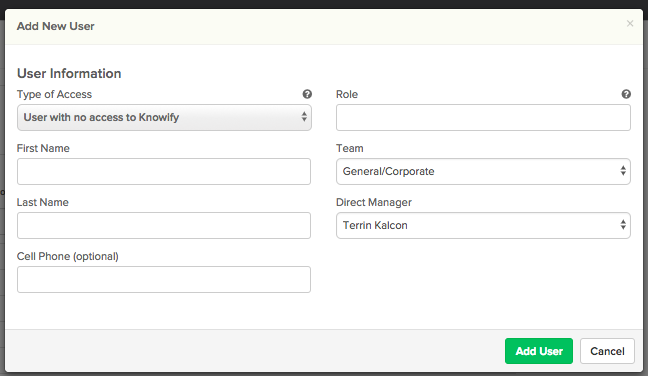This screenshot has height=376, width=648.
Task: Click the Cell Phone (optional) label
Action: point(67,257)
